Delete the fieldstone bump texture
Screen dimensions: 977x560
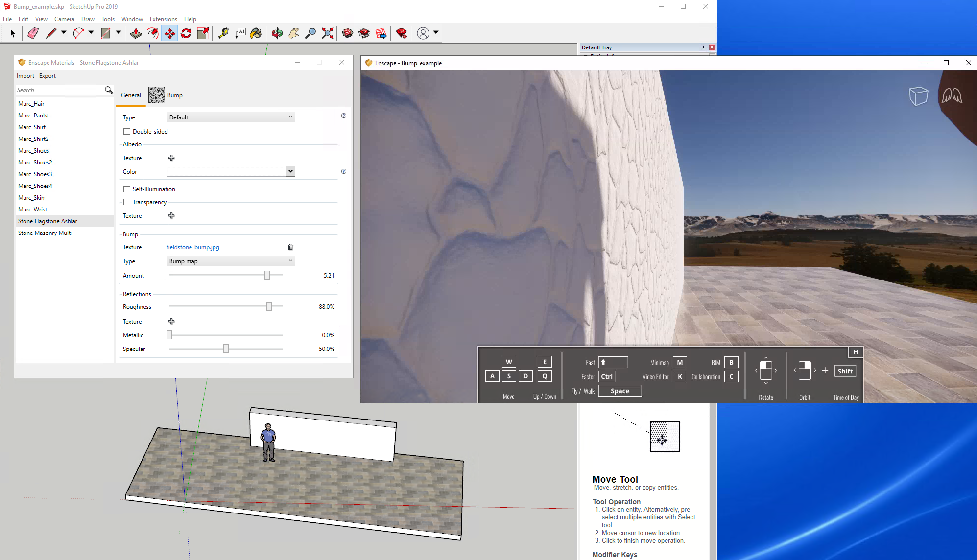(x=290, y=247)
